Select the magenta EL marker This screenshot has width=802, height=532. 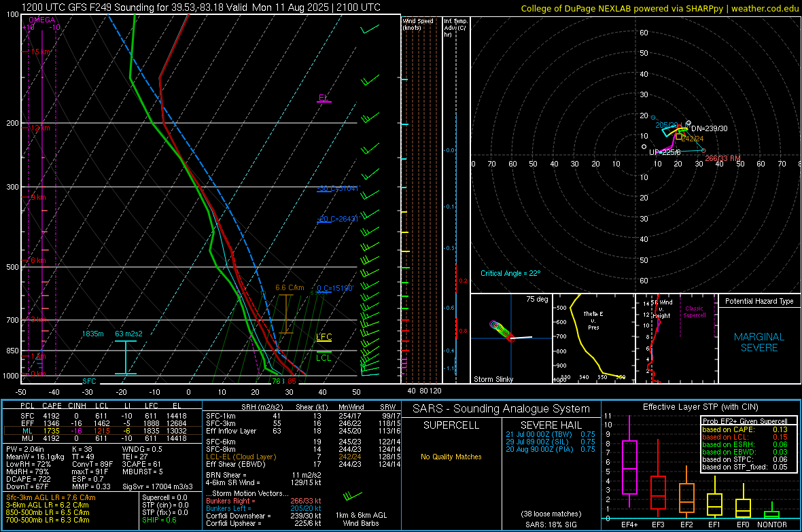pos(324,98)
